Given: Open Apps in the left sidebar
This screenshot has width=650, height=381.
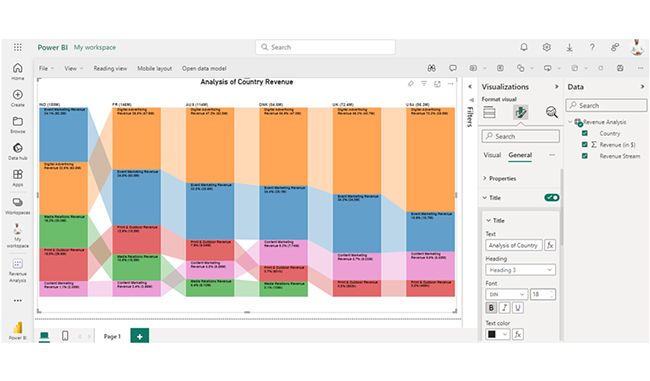Looking at the screenshot, I should point(17,178).
